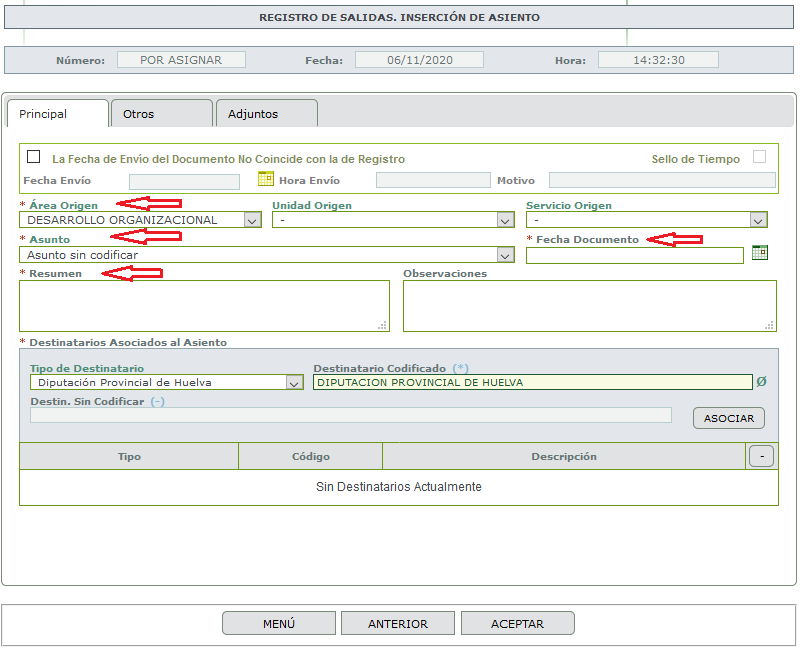This screenshot has height=651, width=802.
Task: Focus the Fecha Documento input field
Action: click(x=635, y=256)
